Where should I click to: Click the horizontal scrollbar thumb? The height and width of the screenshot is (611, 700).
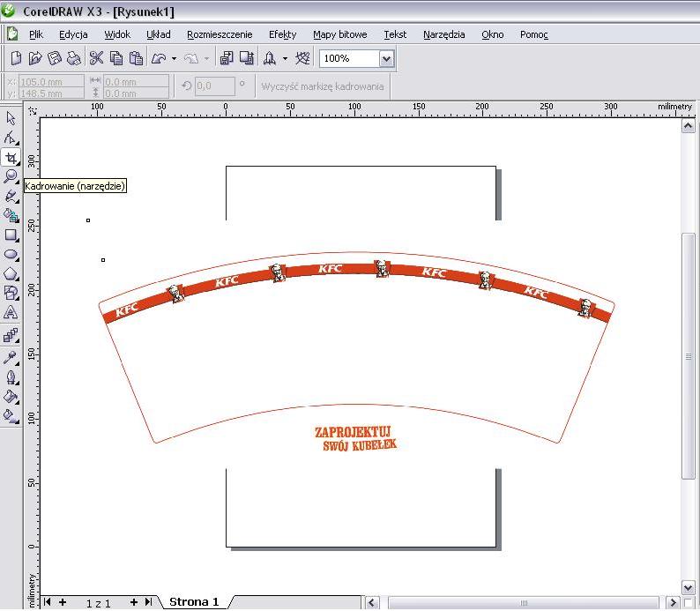[x=524, y=603]
